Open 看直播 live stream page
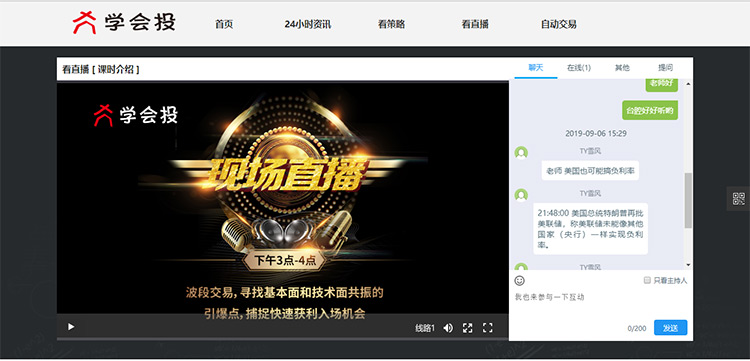The width and height of the screenshot is (750, 361). [x=475, y=24]
